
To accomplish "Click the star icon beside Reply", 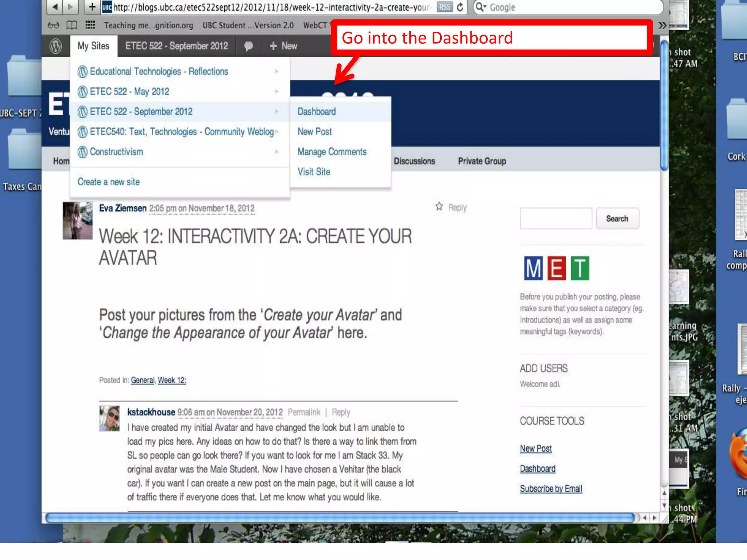I will tap(439, 207).
